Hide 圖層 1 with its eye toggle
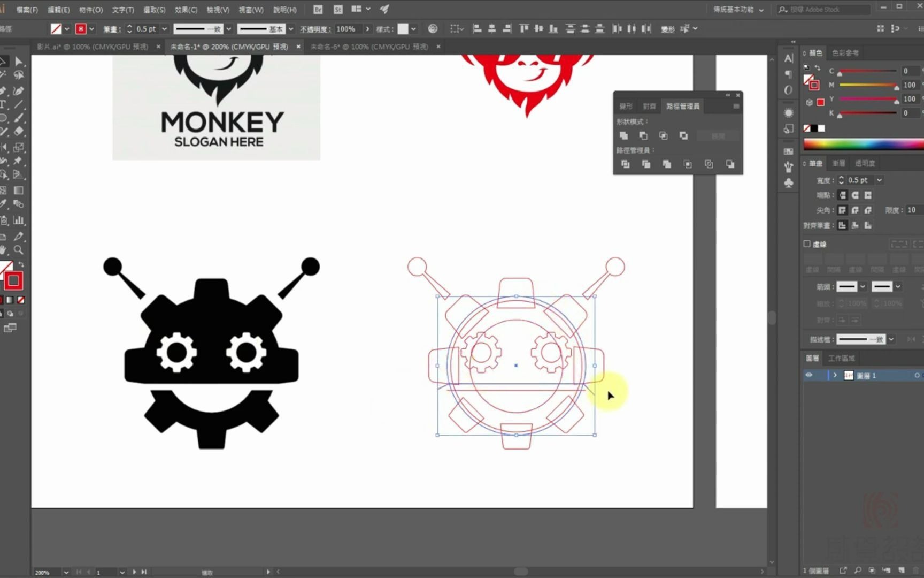The width and height of the screenshot is (924, 578). coord(808,375)
